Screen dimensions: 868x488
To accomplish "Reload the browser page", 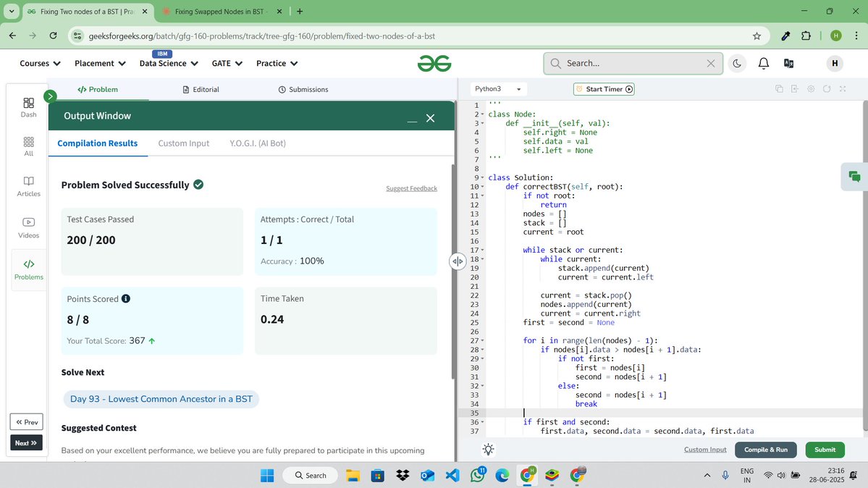I will (53, 35).
